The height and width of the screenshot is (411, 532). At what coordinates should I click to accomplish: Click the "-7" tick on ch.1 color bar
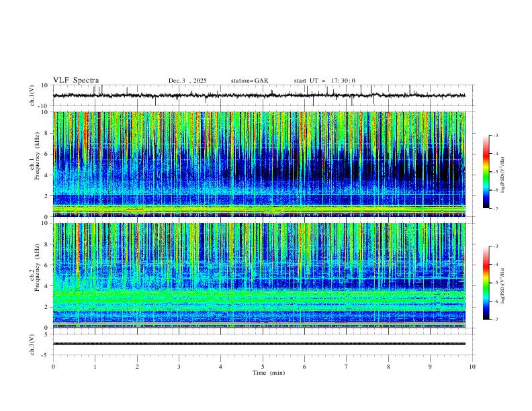(495, 208)
